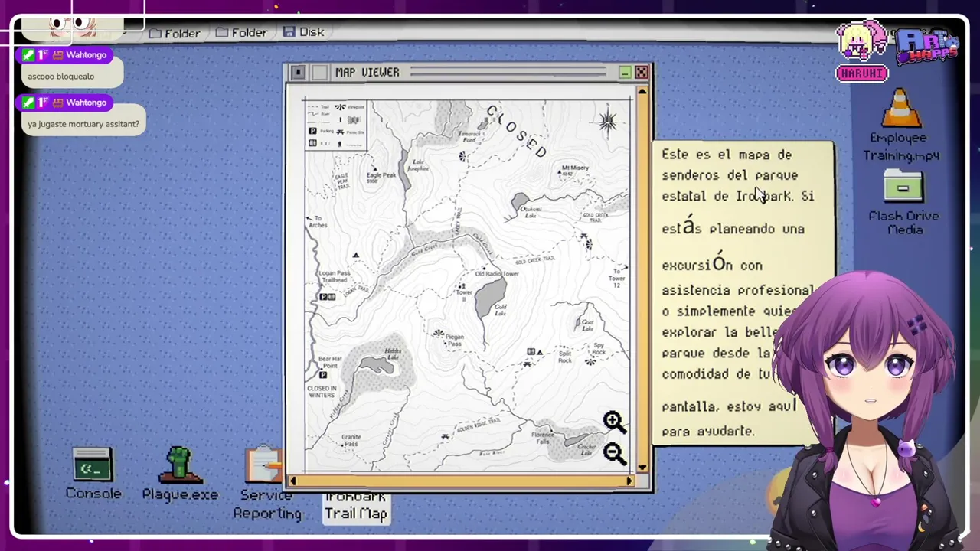This screenshot has height=551, width=980.
Task: Click the picnic site icon near Golden Ridge Trail
Action: point(445,436)
